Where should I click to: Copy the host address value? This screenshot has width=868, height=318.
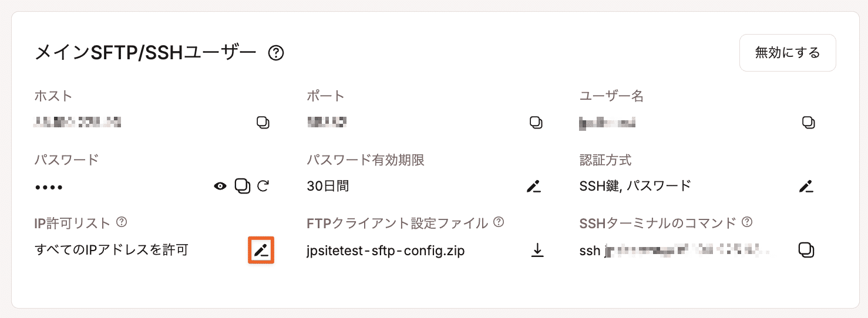click(x=263, y=123)
